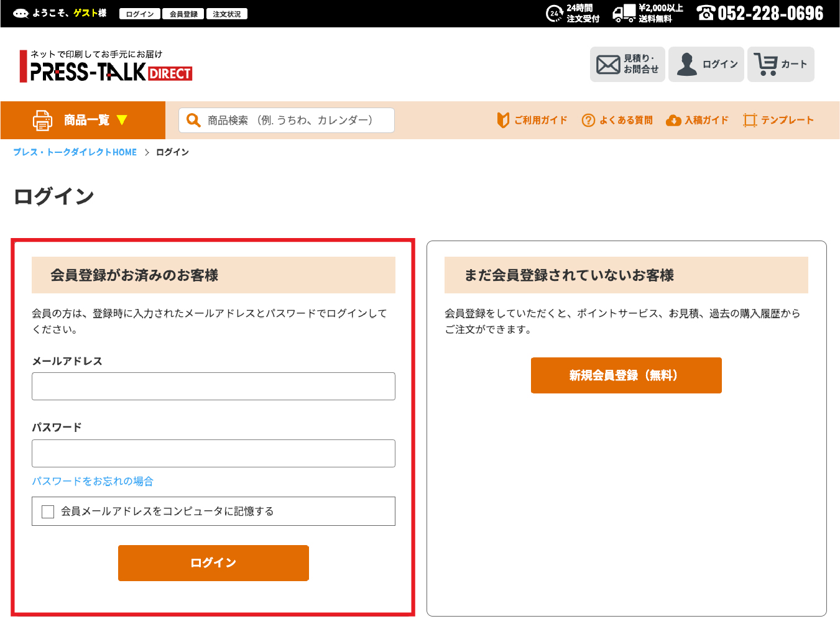Click the カート text label
Image resolution: width=840 pixels, height=629 pixels.
pos(794,65)
